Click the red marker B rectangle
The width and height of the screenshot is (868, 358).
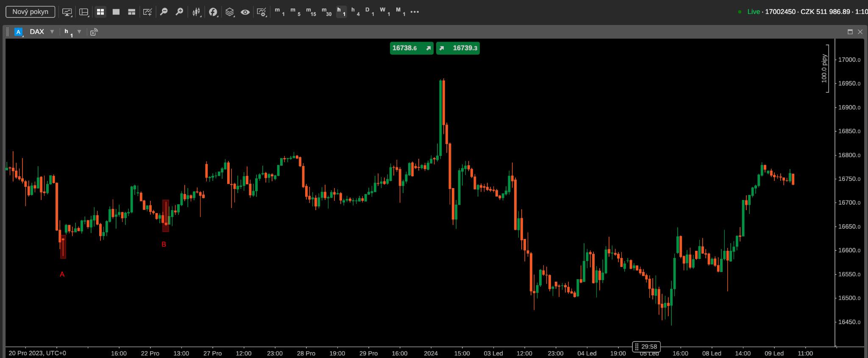click(166, 216)
